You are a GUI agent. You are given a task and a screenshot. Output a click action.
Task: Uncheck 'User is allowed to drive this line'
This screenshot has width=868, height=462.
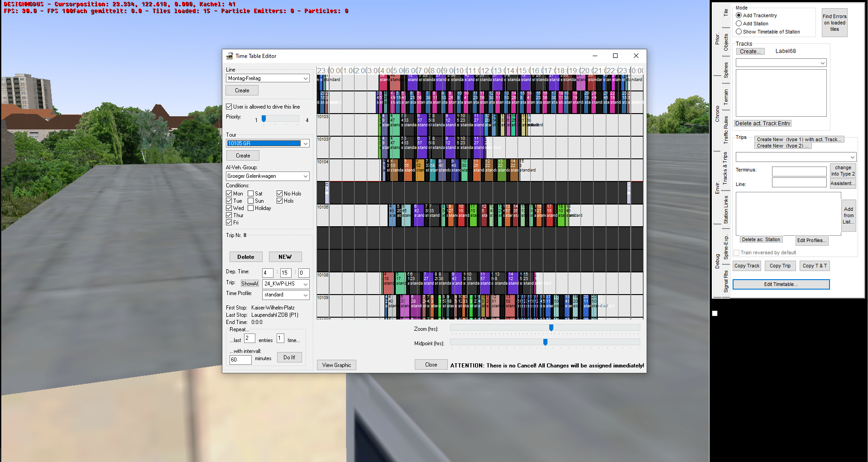(229, 107)
